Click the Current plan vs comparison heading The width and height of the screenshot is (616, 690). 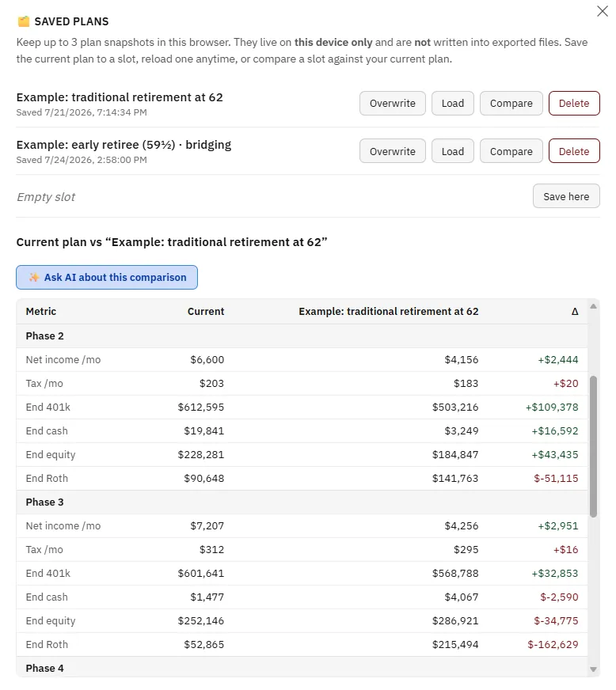tap(172, 242)
